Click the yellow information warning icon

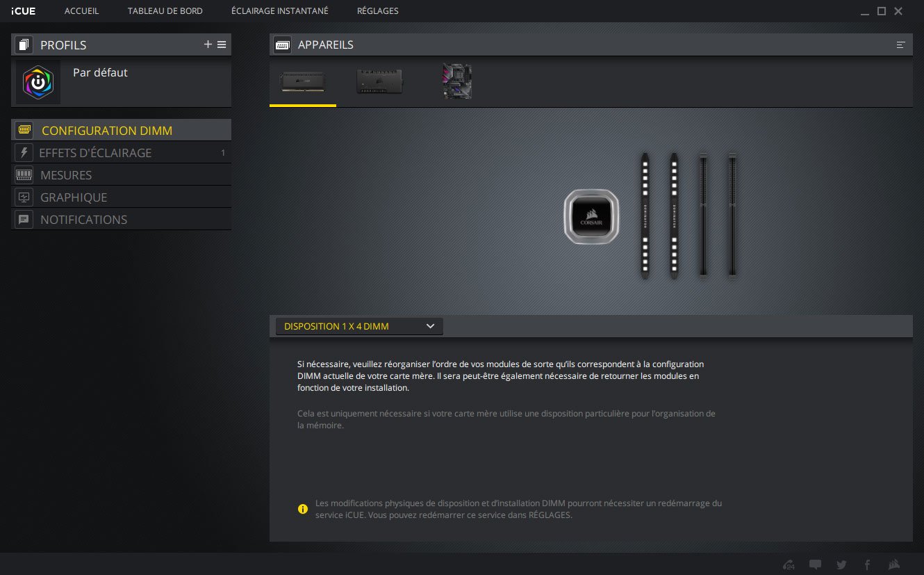pyautogui.click(x=303, y=509)
